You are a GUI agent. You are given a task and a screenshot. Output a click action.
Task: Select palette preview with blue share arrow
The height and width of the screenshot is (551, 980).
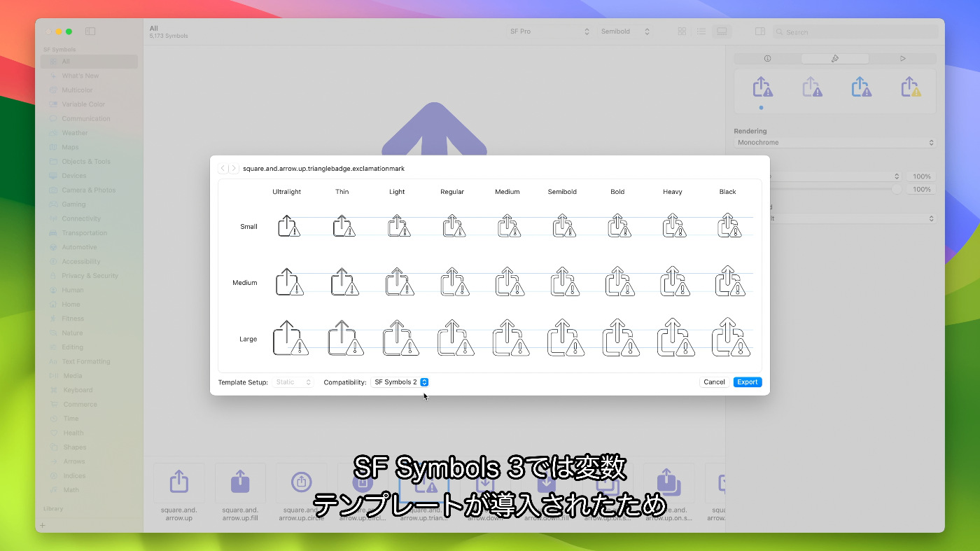click(861, 88)
